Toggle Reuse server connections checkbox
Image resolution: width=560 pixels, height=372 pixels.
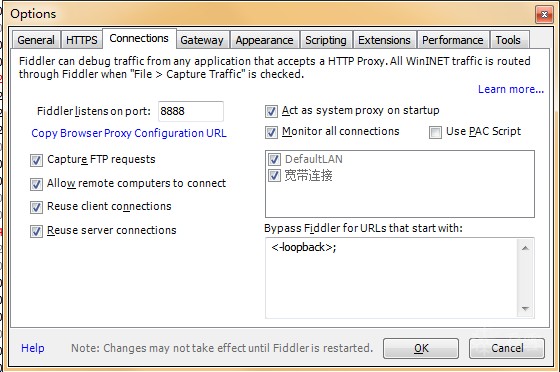pos(36,231)
